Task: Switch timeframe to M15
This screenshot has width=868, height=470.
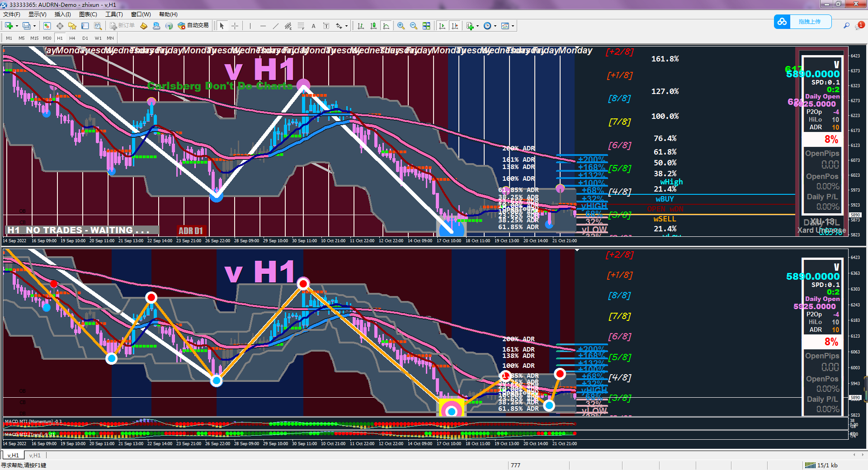Action: point(34,38)
